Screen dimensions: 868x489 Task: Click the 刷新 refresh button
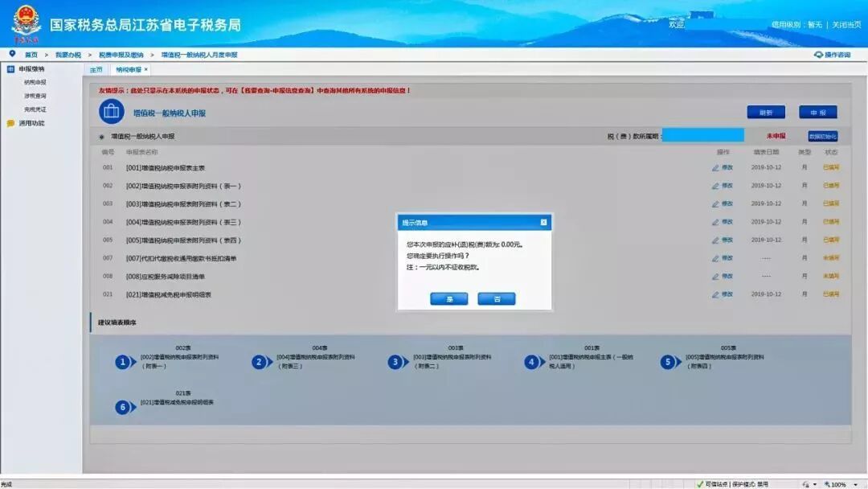tap(766, 113)
